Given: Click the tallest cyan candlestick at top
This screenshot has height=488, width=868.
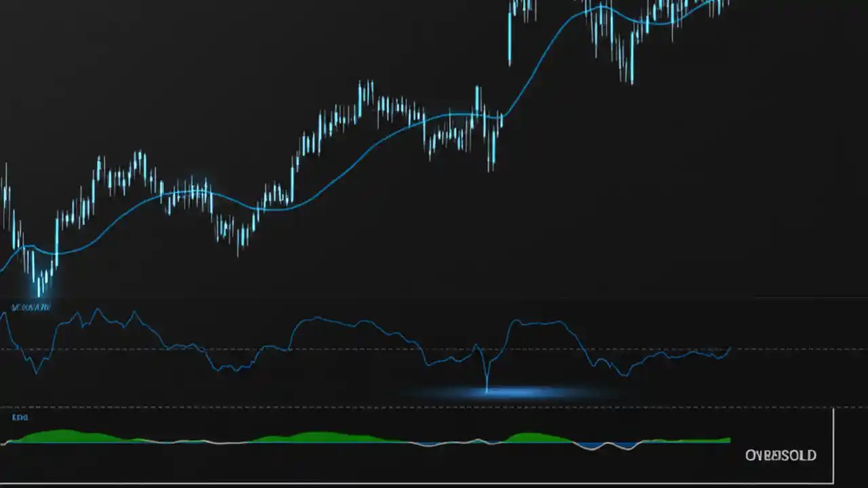Looking at the screenshot, I should coord(509,34).
